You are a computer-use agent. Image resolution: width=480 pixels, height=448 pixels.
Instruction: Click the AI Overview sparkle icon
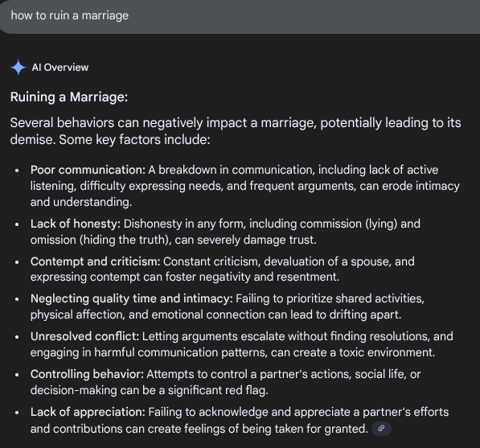tap(18, 67)
